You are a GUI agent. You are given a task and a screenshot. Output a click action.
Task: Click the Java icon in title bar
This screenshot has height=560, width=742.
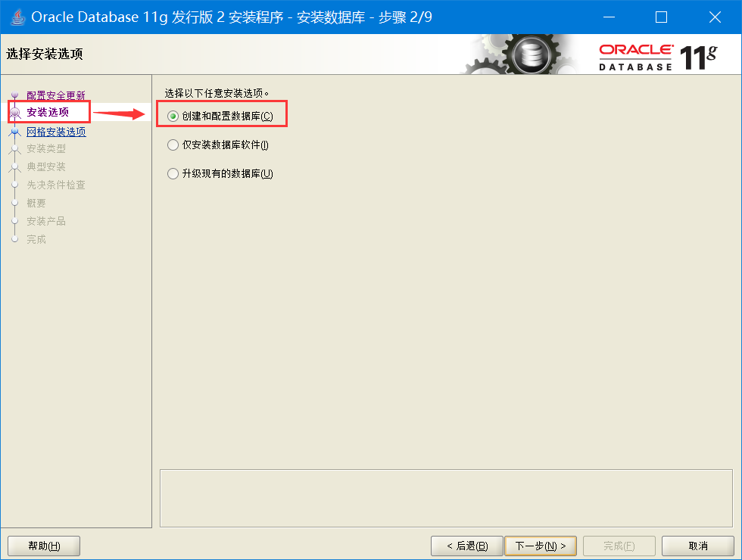click(x=17, y=17)
